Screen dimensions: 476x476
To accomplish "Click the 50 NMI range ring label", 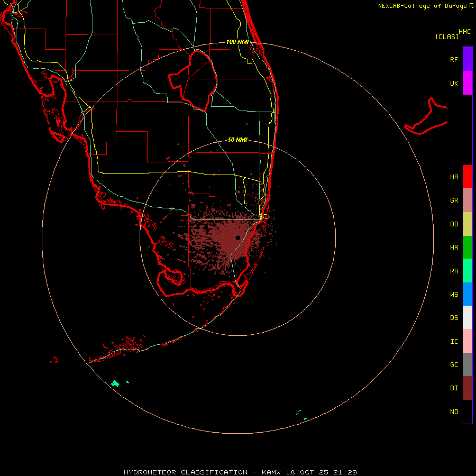I will pos(237,140).
